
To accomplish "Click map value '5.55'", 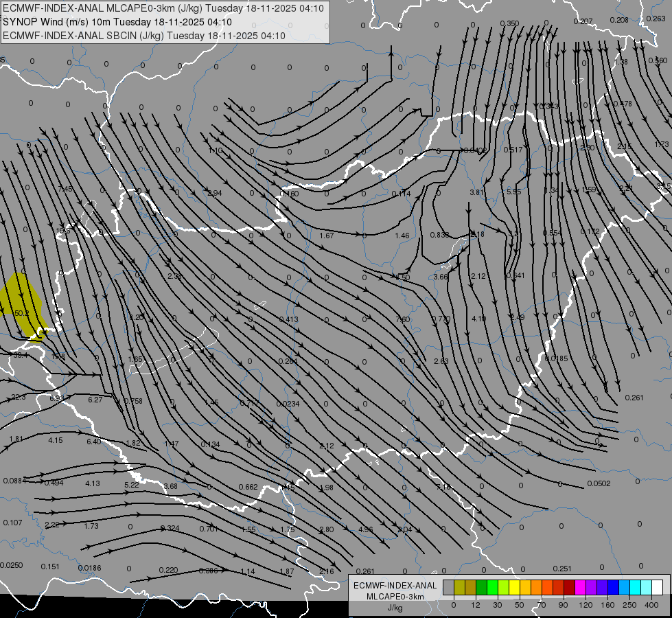I will 514,192.
